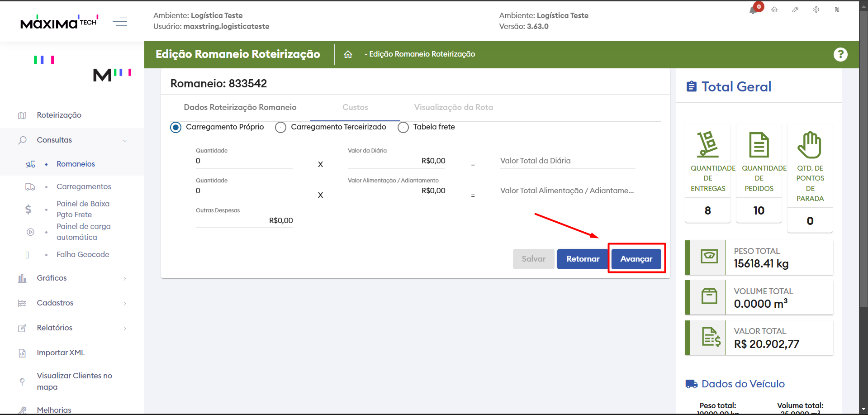This screenshot has height=415, width=868.
Task: Expand the Cadastros submenu
Action: [x=125, y=303]
